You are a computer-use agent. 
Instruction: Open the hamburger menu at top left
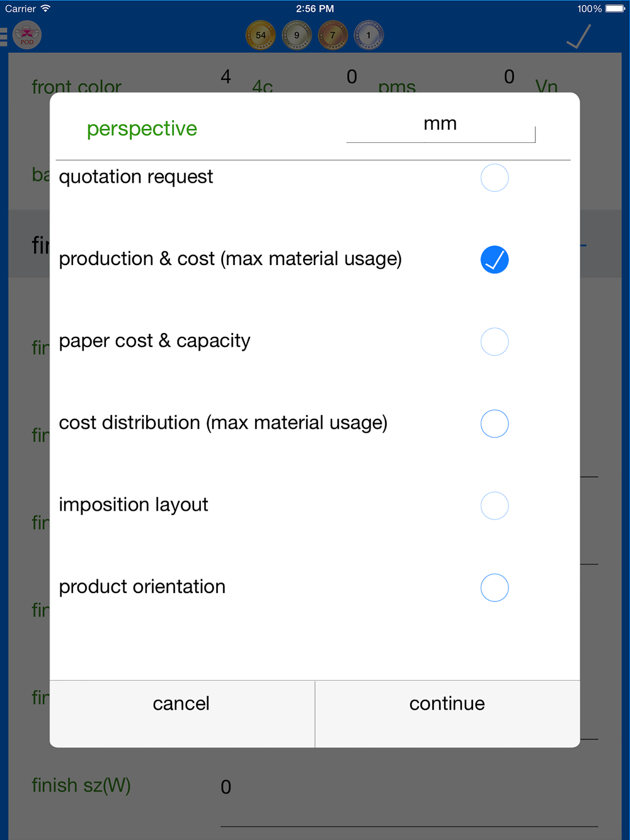coord(4,36)
